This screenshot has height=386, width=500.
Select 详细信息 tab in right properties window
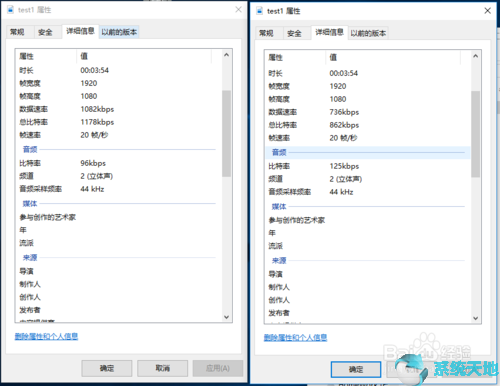(x=330, y=32)
